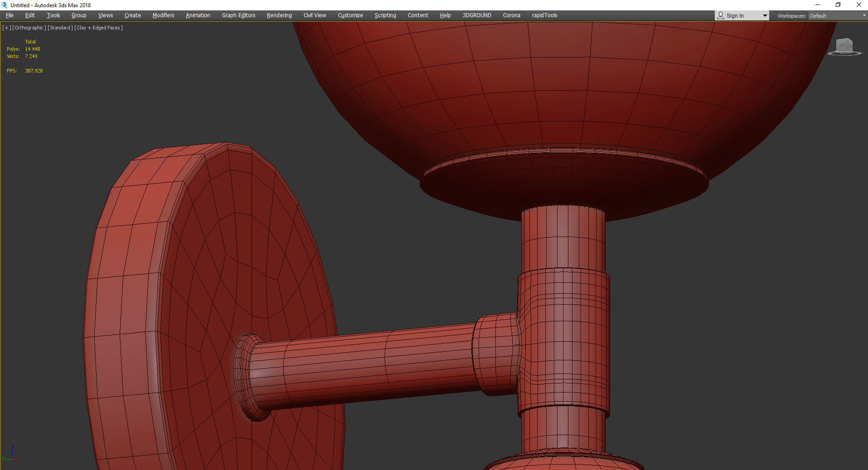Click the ViewCube in the viewport corner
This screenshot has height=470, width=868.
[844, 47]
